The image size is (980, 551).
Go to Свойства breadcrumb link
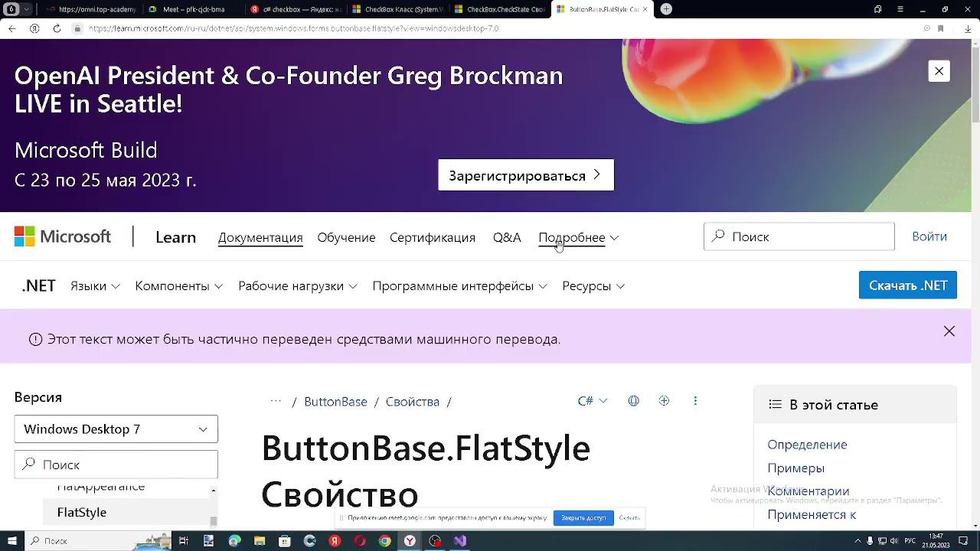point(413,402)
